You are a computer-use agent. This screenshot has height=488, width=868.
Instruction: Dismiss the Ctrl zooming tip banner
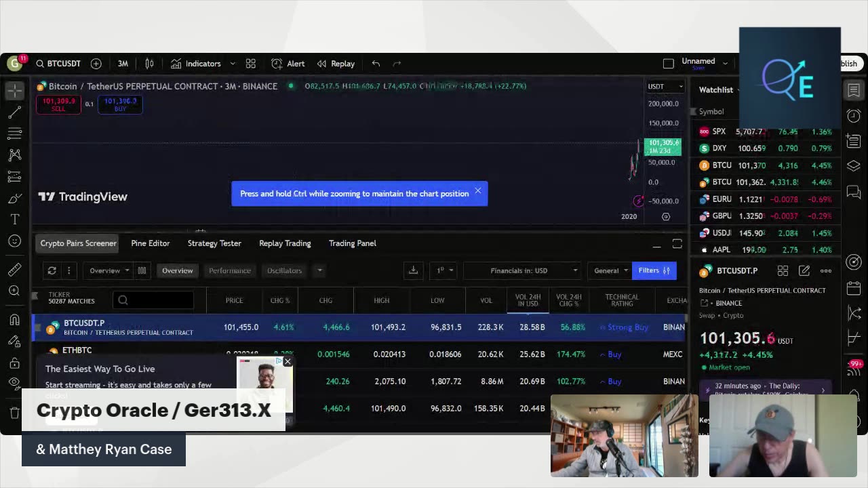pos(478,191)
